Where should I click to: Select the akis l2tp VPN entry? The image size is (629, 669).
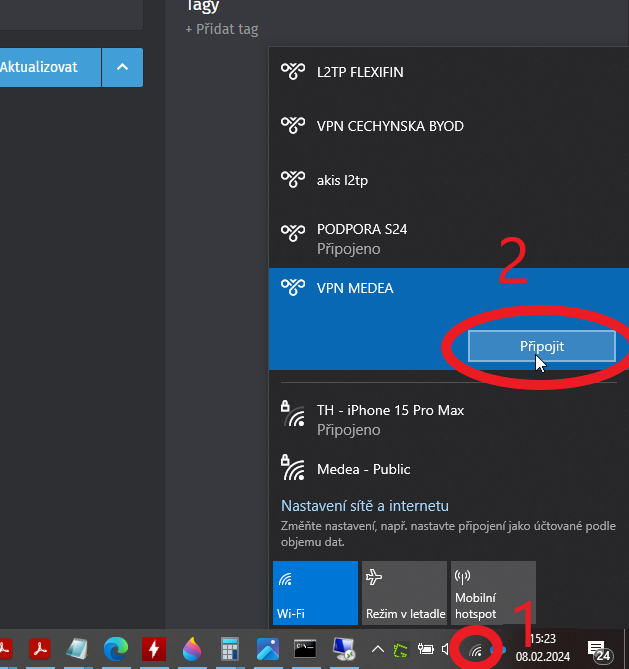(449, 180)
